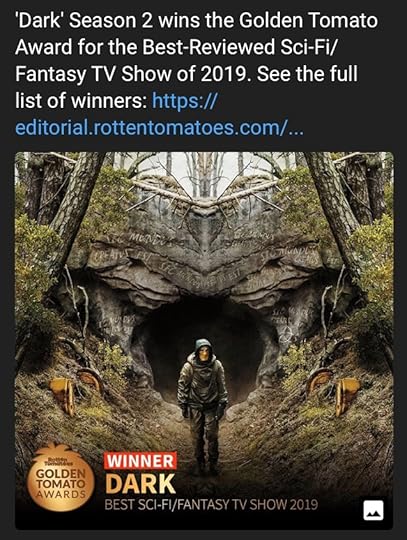The width and height of the screenshot is (407, 540).
Task: Click the "Best-Reviewed Sci-Fi/" text in the post
Action: pos(238,47)
